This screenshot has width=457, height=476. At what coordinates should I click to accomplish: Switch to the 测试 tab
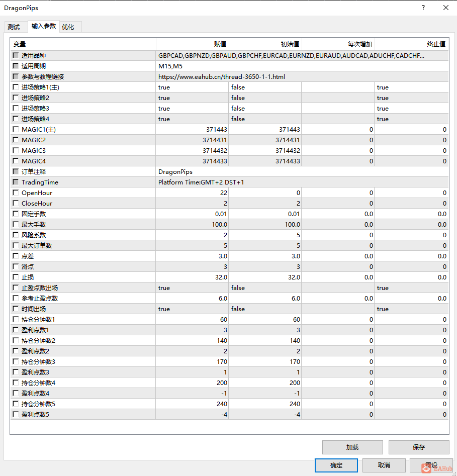(14, 27)
